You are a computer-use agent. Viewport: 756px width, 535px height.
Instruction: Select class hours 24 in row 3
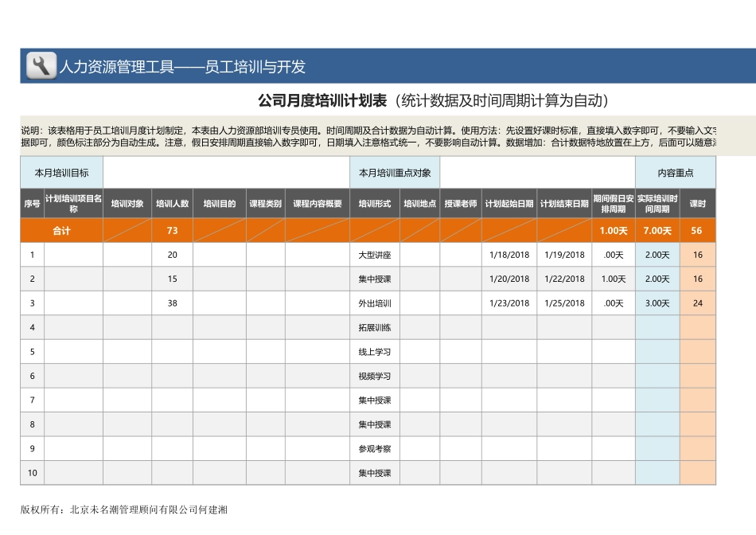tap(698, 303)
